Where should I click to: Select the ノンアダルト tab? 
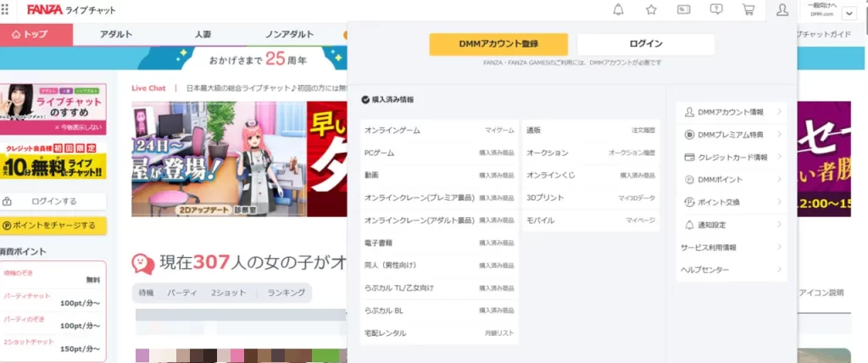tap(289, 35)
